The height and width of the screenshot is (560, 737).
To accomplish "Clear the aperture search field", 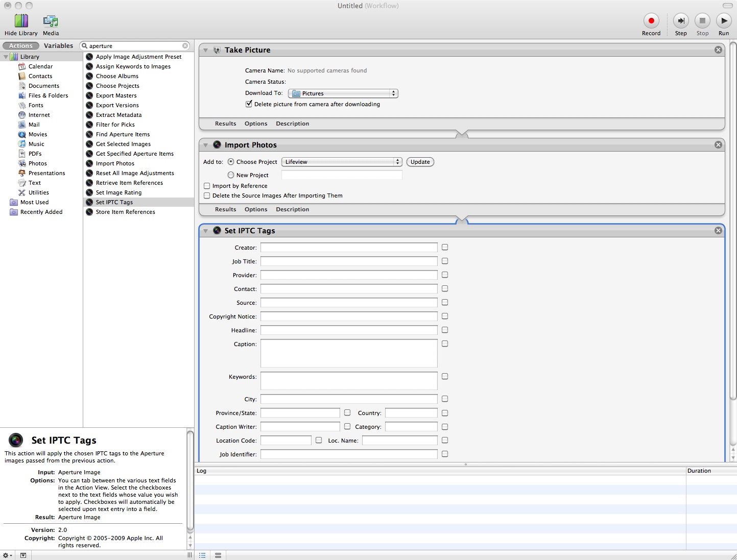I will click(185, 46).
